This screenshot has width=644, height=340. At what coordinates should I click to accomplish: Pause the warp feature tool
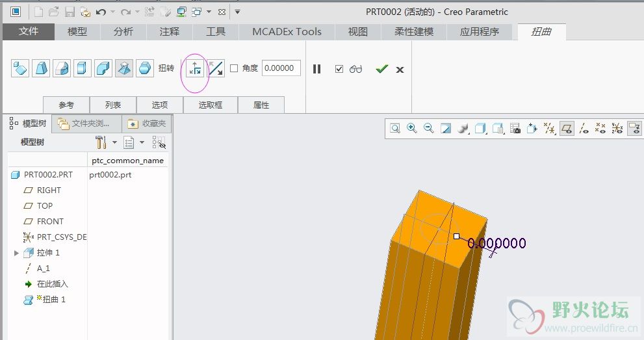(x=316, y=69)
